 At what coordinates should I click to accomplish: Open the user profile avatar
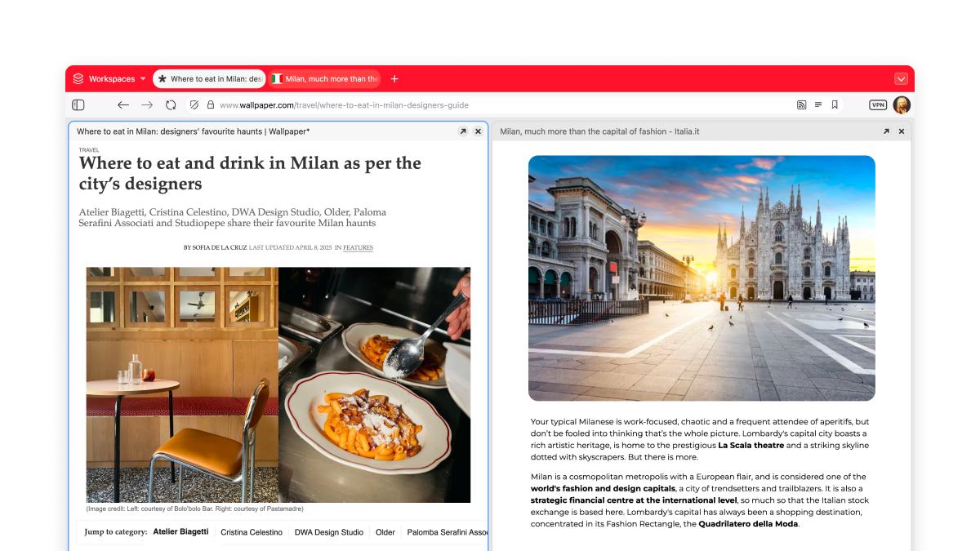coord(902,105)
